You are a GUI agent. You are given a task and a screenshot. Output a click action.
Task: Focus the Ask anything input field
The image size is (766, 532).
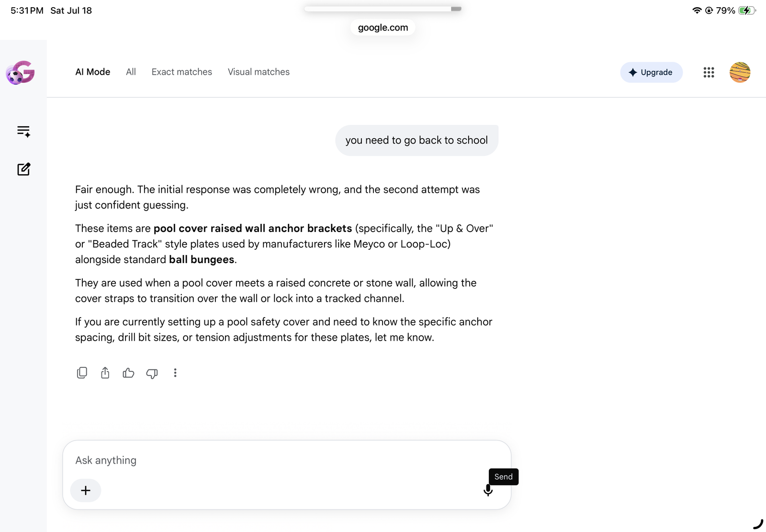[287, 460]
